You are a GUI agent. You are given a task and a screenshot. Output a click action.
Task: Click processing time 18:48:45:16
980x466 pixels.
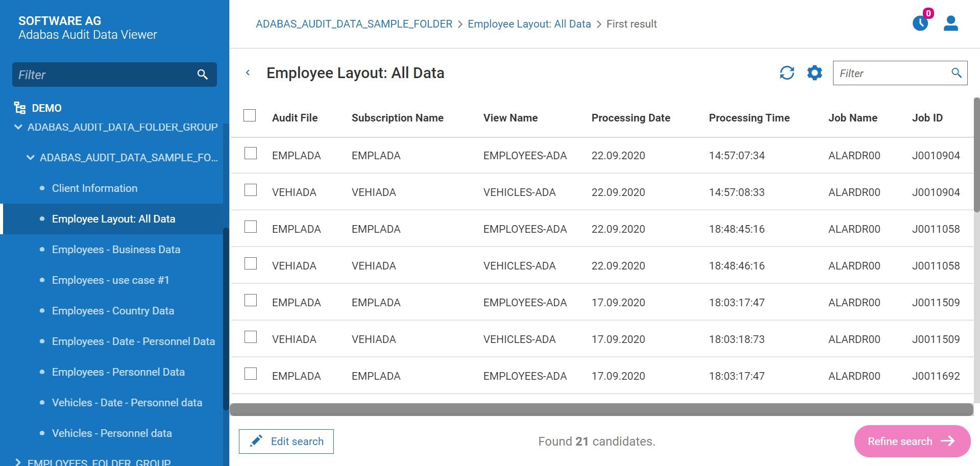tap(737, 229)
